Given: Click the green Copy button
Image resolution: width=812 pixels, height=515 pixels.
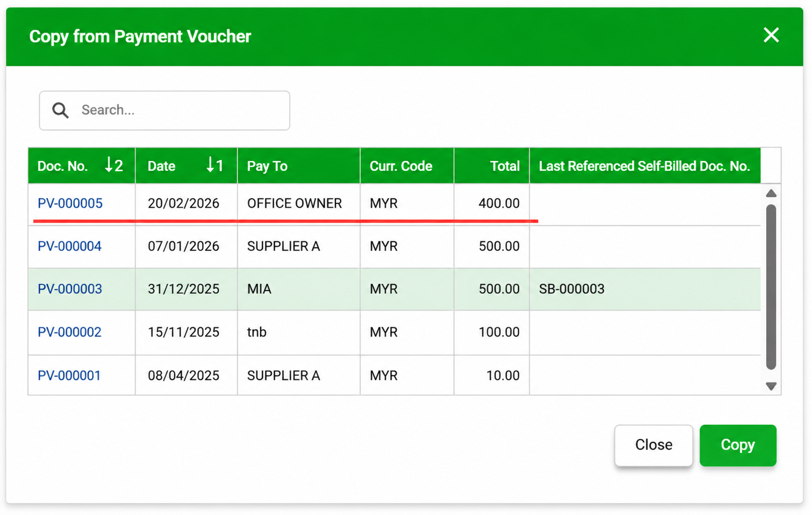Looking at the screenshot, I should pos(738,445).
